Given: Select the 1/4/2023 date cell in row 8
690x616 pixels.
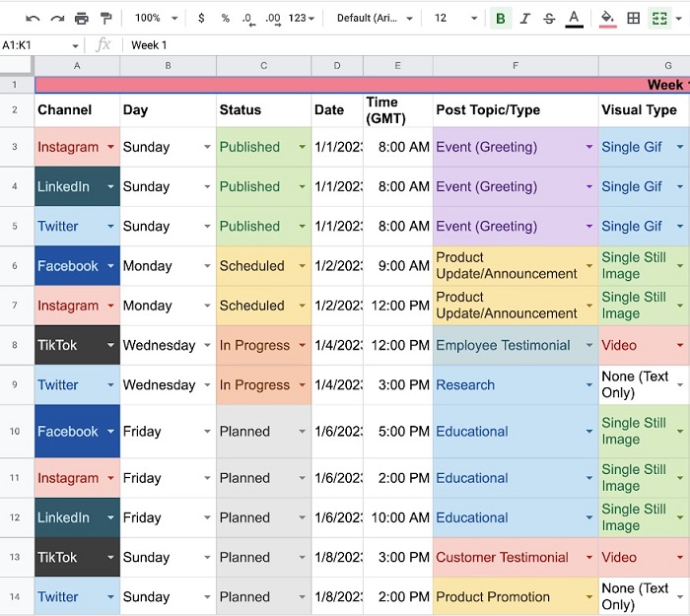Looking at the screenshot, I should pyautogui.click(x=337, y=345).
